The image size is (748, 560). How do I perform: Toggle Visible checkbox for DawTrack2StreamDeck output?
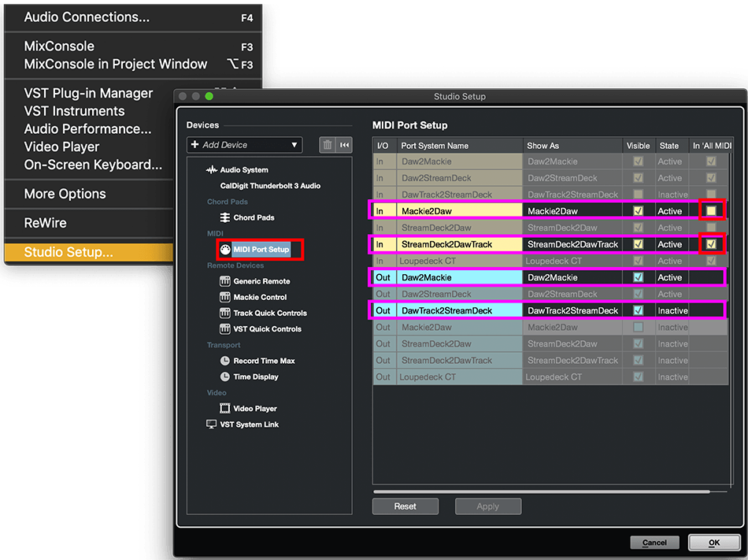tap(639, 310)
